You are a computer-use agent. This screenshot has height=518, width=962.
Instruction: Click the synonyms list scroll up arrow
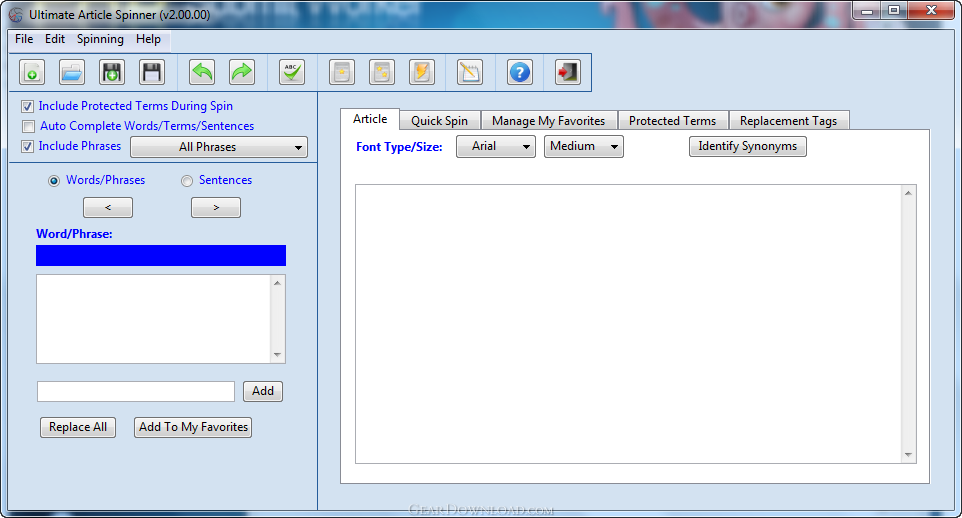(277, 283)
